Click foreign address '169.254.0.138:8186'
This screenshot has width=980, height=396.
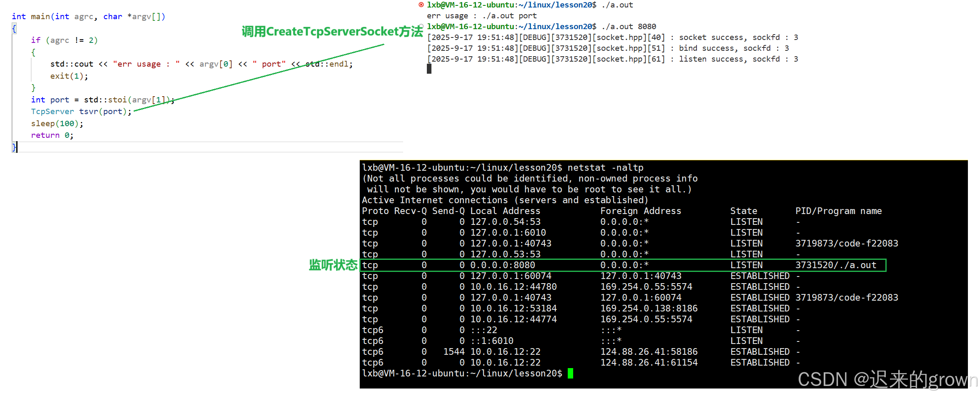pyautogui.click(x=649, y=309)
